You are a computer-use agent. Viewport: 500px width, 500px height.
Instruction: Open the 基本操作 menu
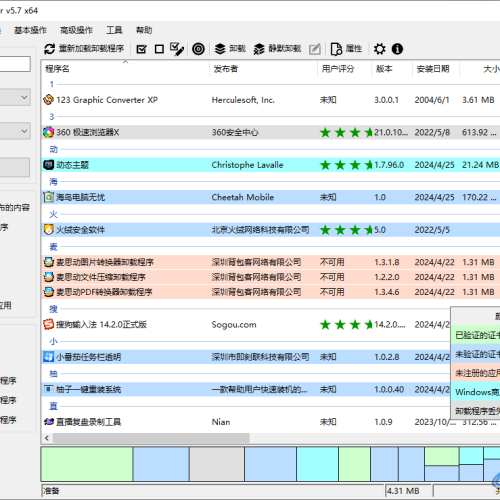[30, 30]
